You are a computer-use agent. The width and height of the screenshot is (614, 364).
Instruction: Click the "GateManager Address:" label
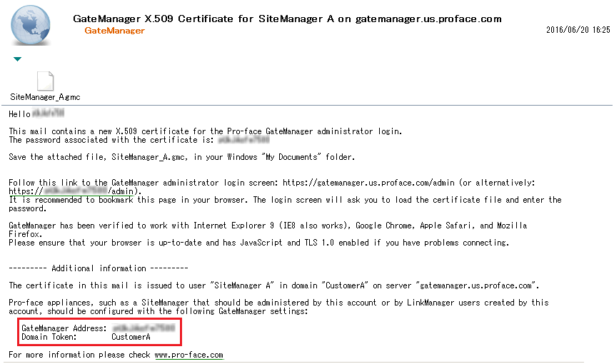click(x=64, y=328)
